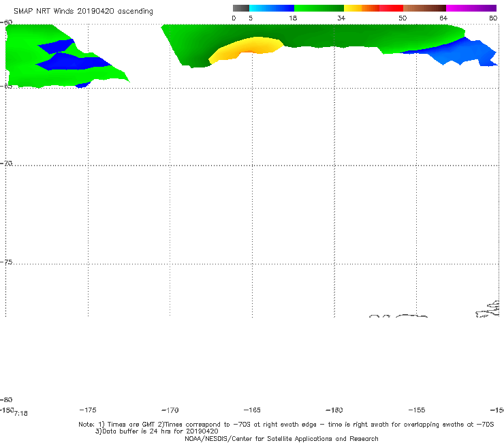504x443 pixels.
Task: Click the green segment of the colorbar
Action: (x=319, y=8)
